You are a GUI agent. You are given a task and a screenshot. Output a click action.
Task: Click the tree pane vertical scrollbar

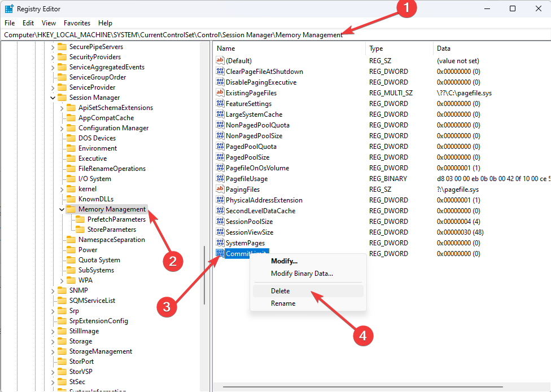pyautogui.click(x=204, y=275)
